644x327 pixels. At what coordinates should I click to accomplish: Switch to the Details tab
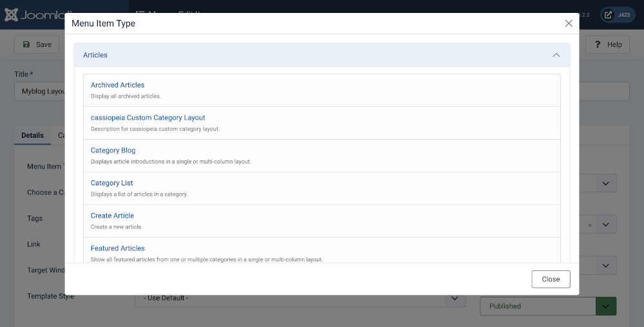[32, 135]
